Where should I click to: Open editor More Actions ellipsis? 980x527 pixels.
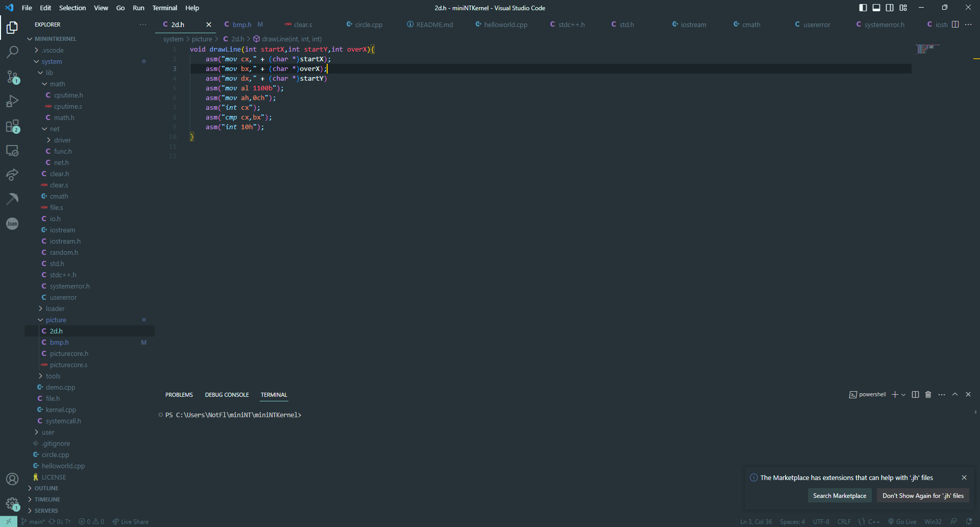tap(968, 25)
